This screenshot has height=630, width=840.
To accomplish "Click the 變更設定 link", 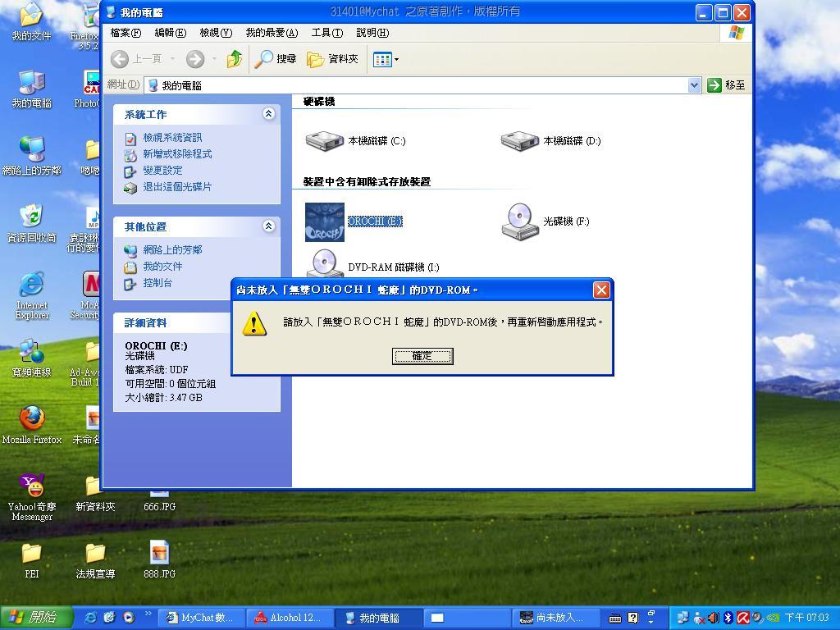I will point(163,171).
